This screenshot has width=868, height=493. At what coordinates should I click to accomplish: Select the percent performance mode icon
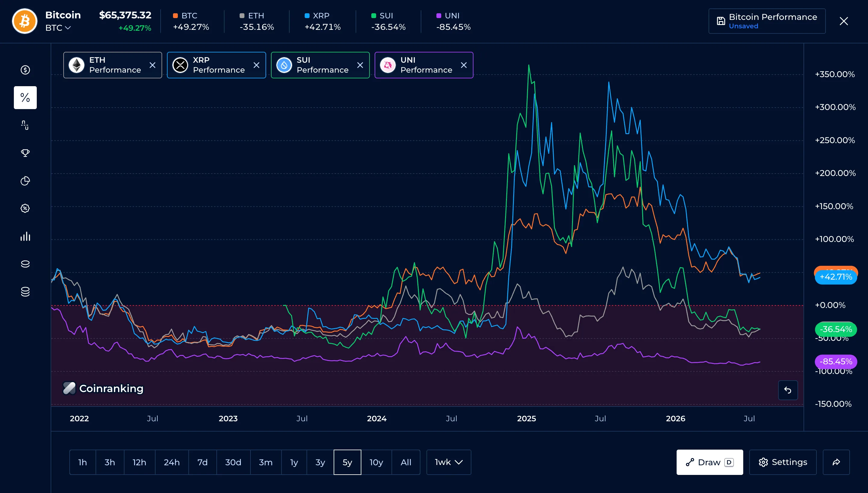(25, 98)
